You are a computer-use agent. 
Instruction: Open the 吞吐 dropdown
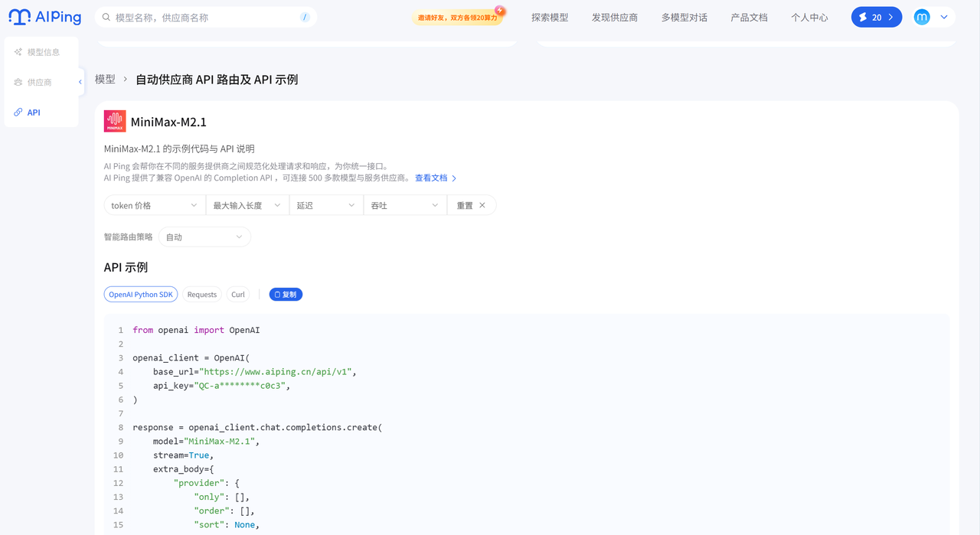[405, 205]
